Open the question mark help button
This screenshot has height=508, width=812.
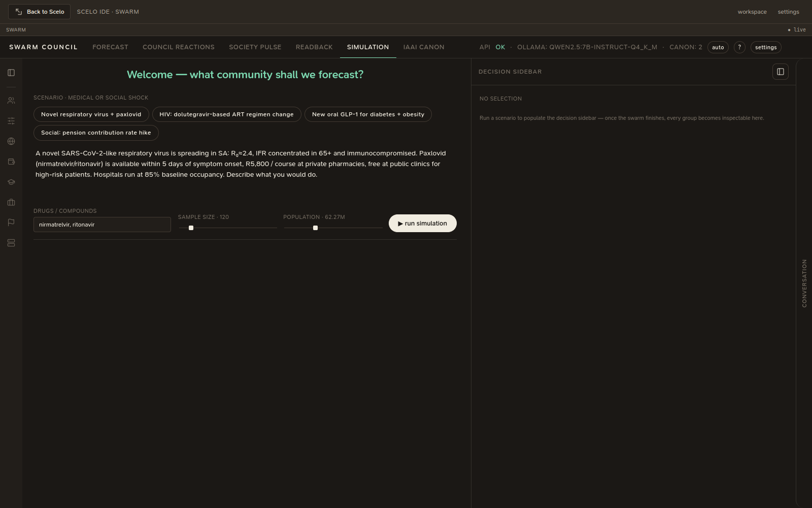pyautogui.click(x=739, y=47)
